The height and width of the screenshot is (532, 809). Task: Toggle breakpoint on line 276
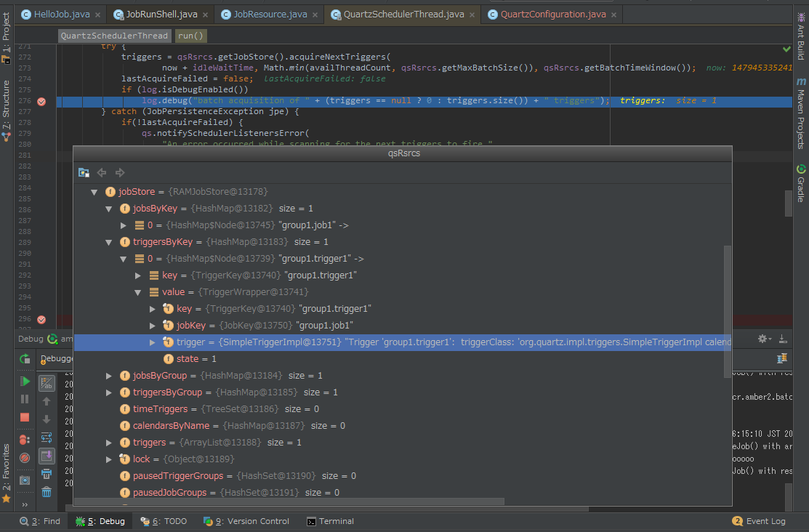point(41,101)
